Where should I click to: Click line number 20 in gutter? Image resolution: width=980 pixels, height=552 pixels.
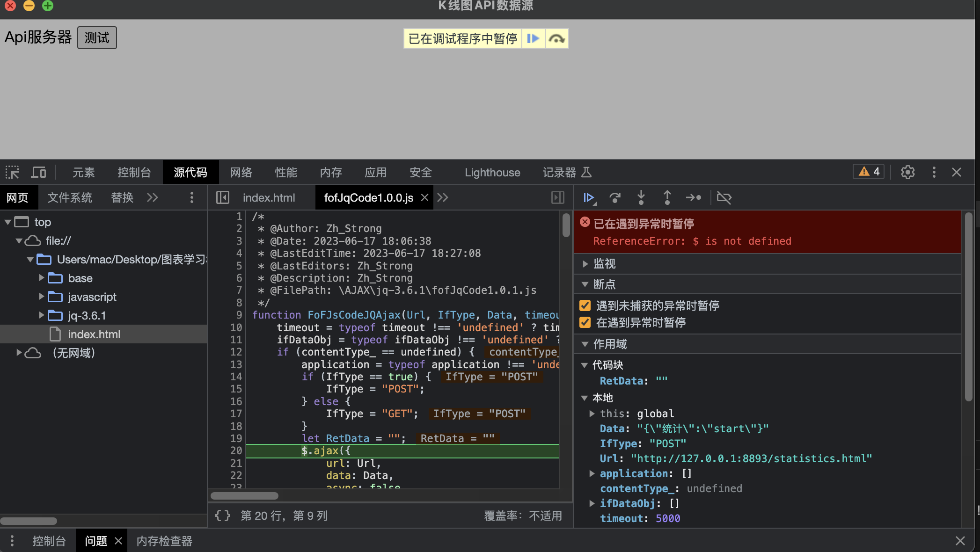(x=236, y=450)
